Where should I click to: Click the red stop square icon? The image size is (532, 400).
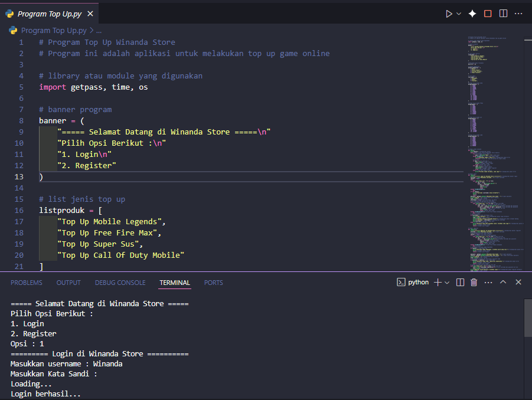tap(488, 14)
